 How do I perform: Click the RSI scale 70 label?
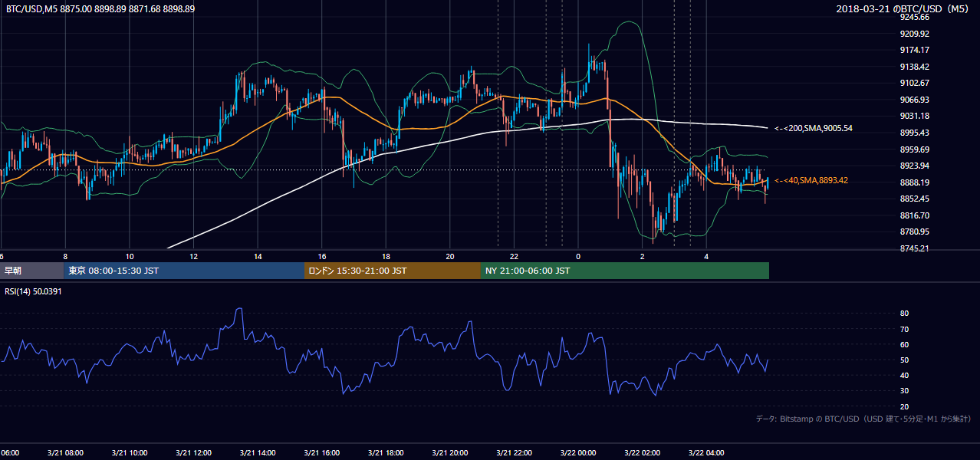click(x=904, y=329)
